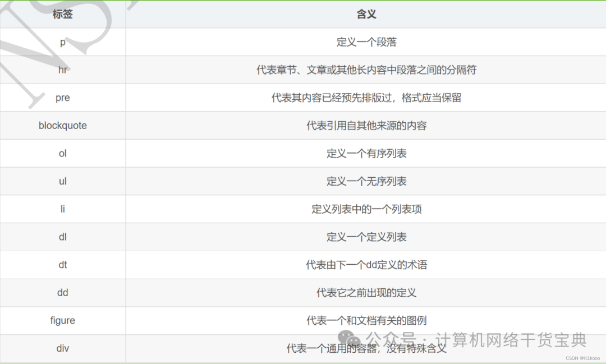
Task: Click the 标签 column header
Action: pyautogui.click(x=63, y=14)
